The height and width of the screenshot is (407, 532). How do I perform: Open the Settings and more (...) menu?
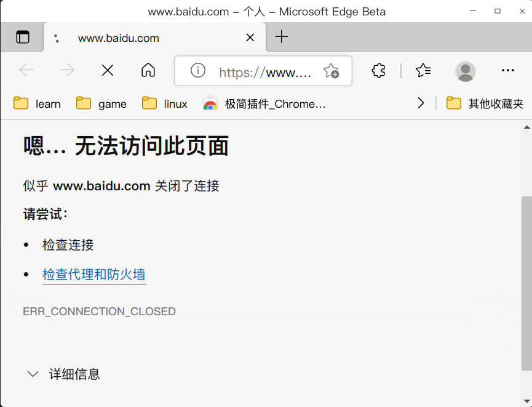click(507, 70)
